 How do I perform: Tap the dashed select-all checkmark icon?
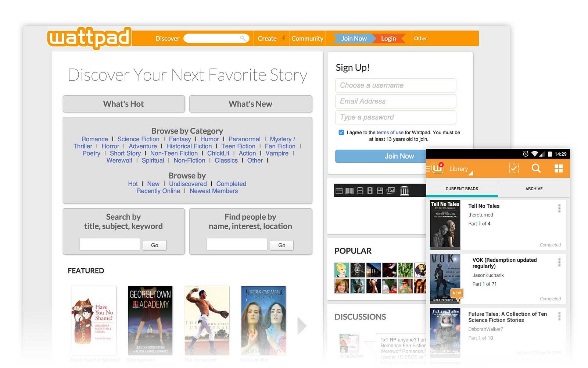[514, 169]
